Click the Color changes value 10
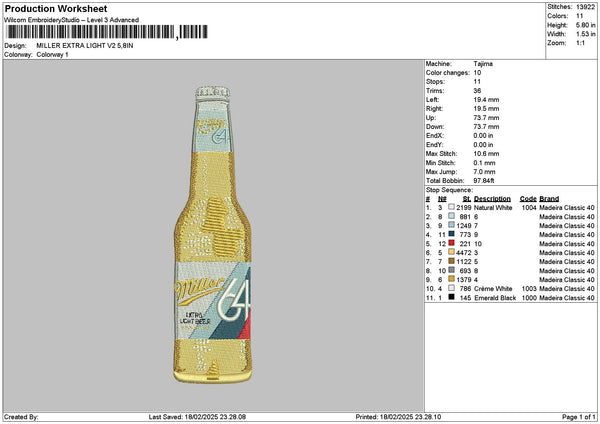600x424 pixels. pos(477,73)
